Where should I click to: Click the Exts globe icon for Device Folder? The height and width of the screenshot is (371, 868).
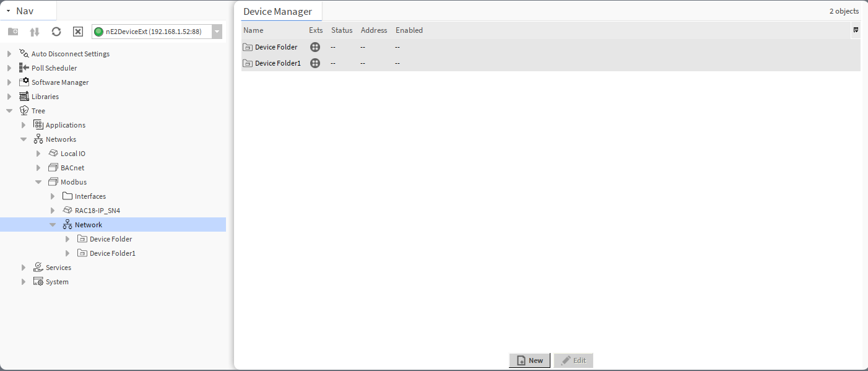[x=315, y=46]
